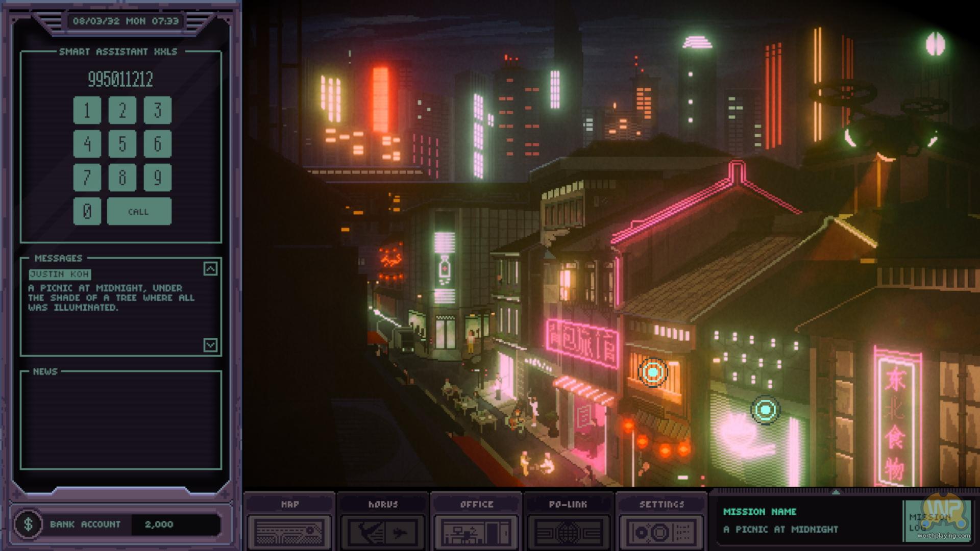Expand mission panel using the small up arrow

836,492
